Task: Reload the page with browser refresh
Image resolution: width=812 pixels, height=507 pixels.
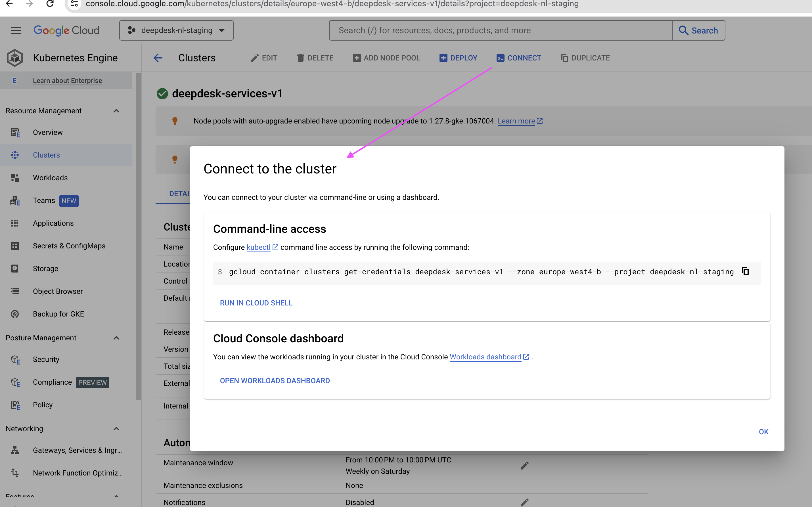Action: (50, 4)
